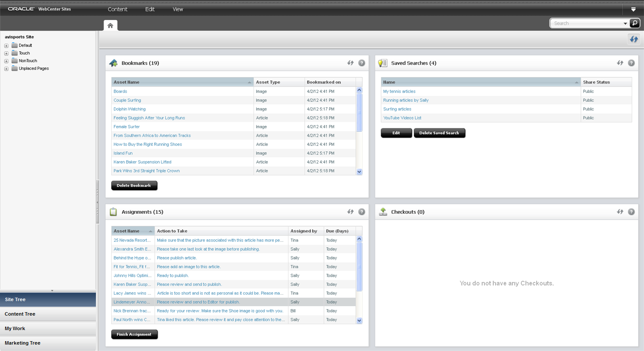Open Surfing articles saved search
Viewport: 644px width, 351px height.
(397, 109)
